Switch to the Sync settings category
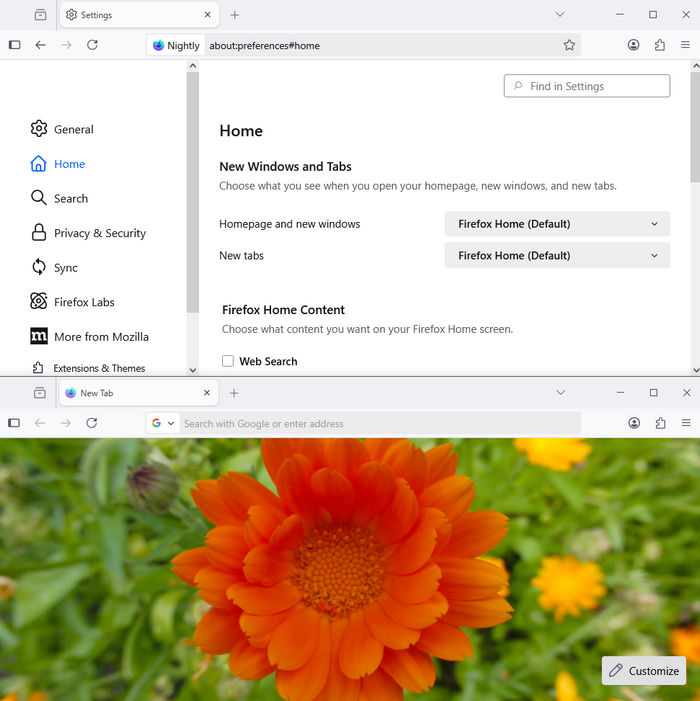700x701 pixels. pos(66,268)
